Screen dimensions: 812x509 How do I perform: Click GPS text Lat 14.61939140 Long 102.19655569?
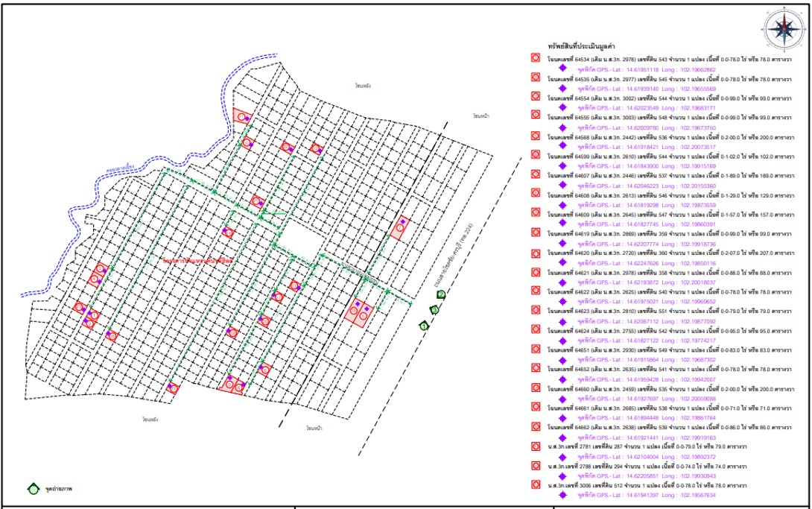click(647, 89)
